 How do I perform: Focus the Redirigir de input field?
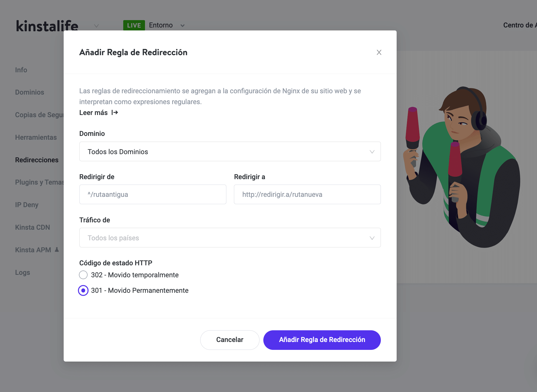[153, 194]
